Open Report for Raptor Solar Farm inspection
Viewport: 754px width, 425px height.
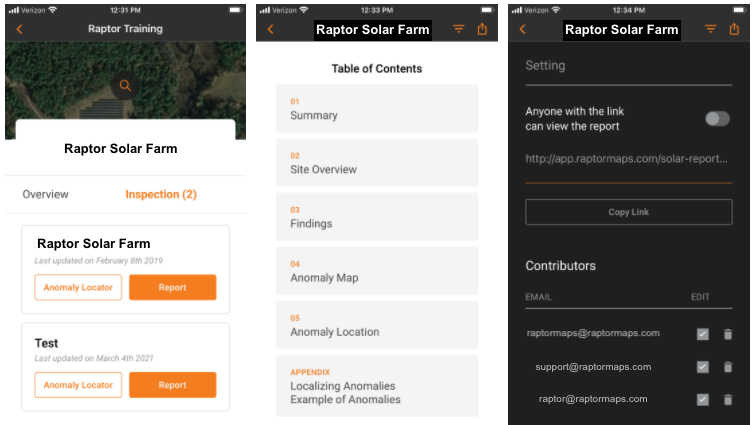(173, 288)
